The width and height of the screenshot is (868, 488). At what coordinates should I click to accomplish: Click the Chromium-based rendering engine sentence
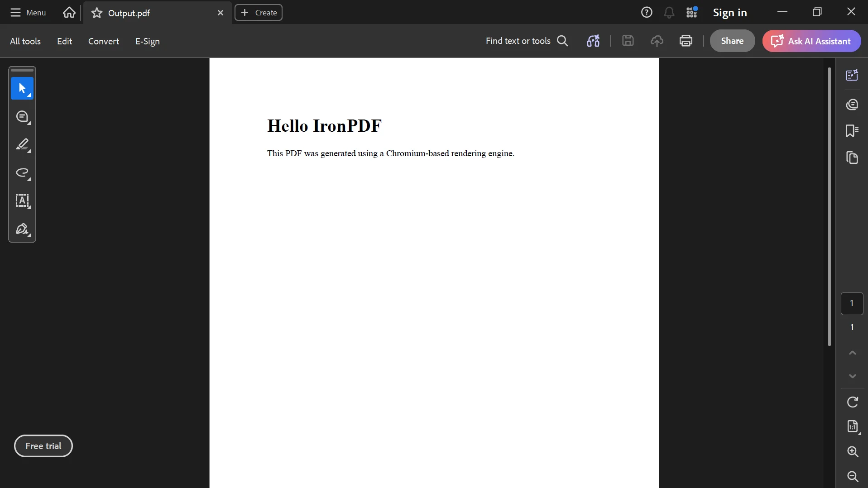[x=391, y=153]
